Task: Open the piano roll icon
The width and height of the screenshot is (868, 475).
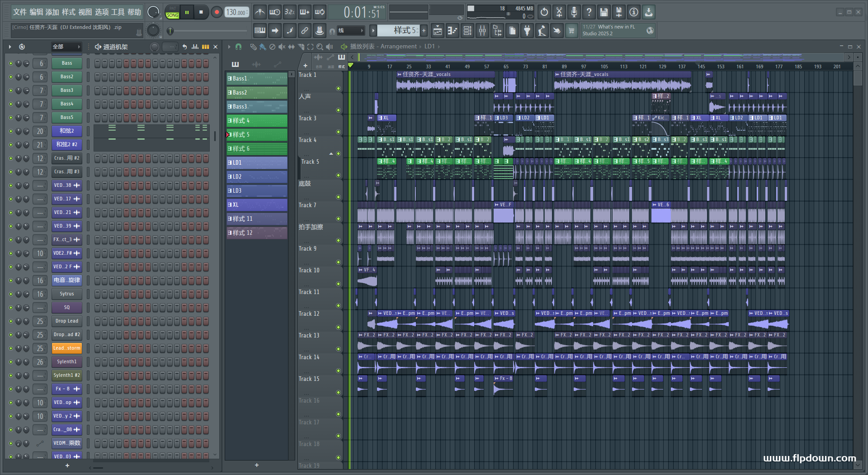Action: coord(452,31)
